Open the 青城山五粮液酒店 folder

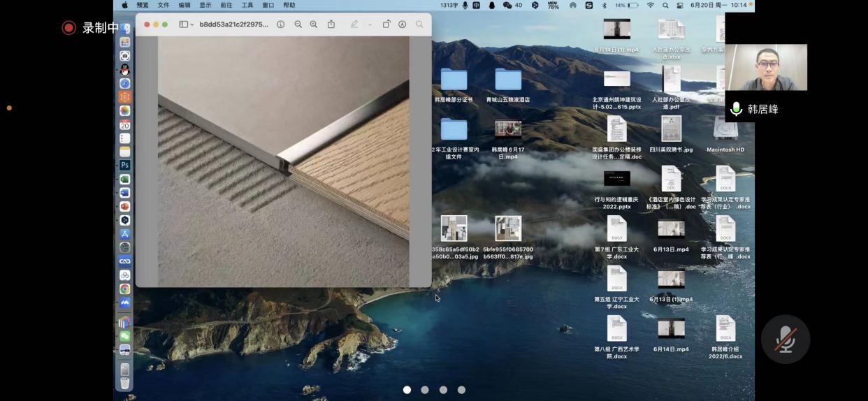coord(508,80)
